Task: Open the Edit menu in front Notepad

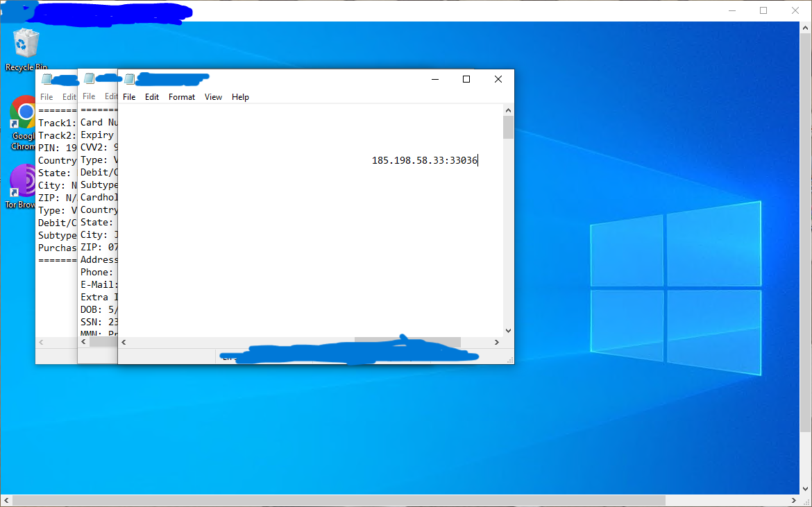Action: pos(152,97)
